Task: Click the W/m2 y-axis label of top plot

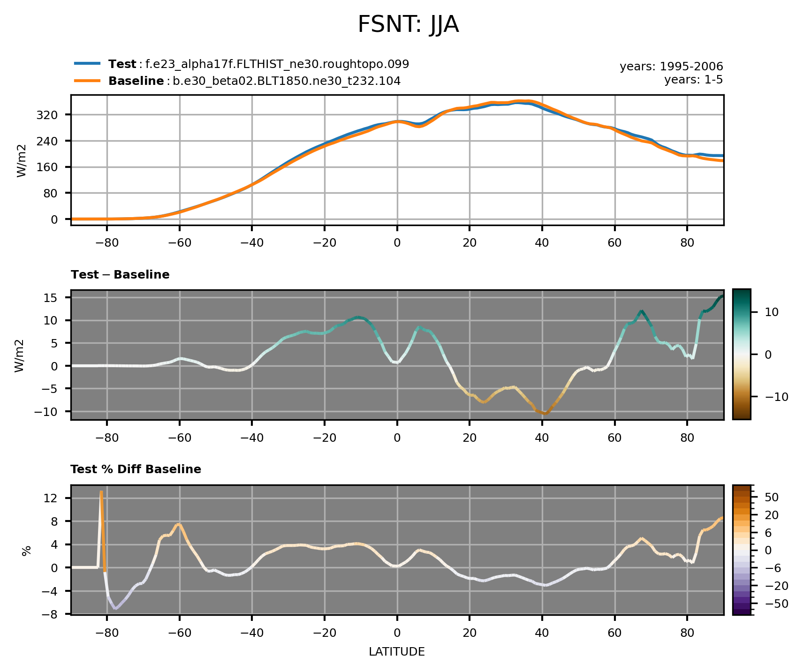Action: click(21, 160)
